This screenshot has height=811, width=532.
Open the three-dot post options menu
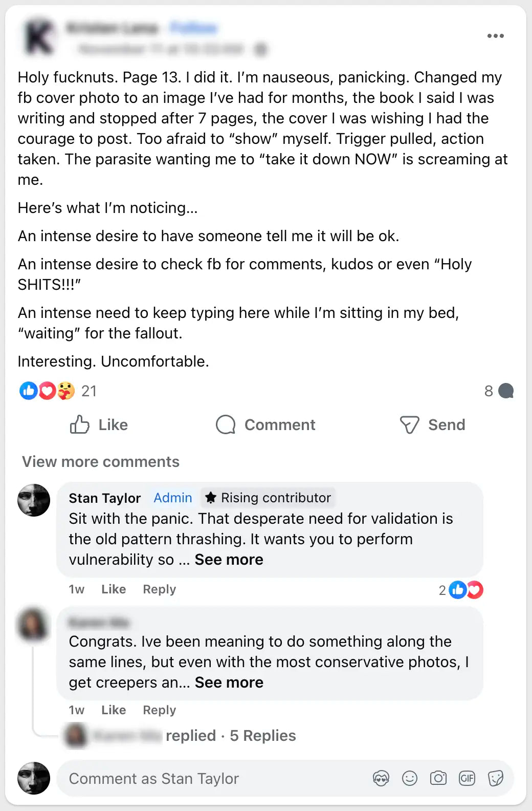(495, 36)
